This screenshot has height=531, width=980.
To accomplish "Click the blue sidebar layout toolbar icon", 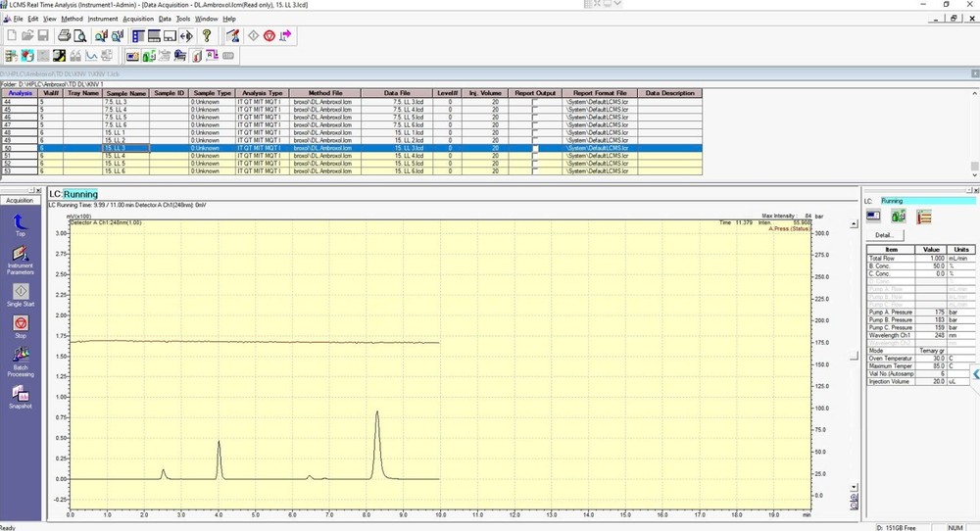I will [x=138, y=35].
